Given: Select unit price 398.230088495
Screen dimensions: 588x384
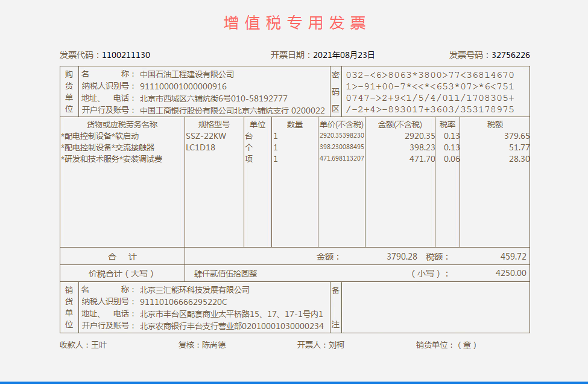Looking at the screenshot, I should pyautogui.click(x=341, y=147).
